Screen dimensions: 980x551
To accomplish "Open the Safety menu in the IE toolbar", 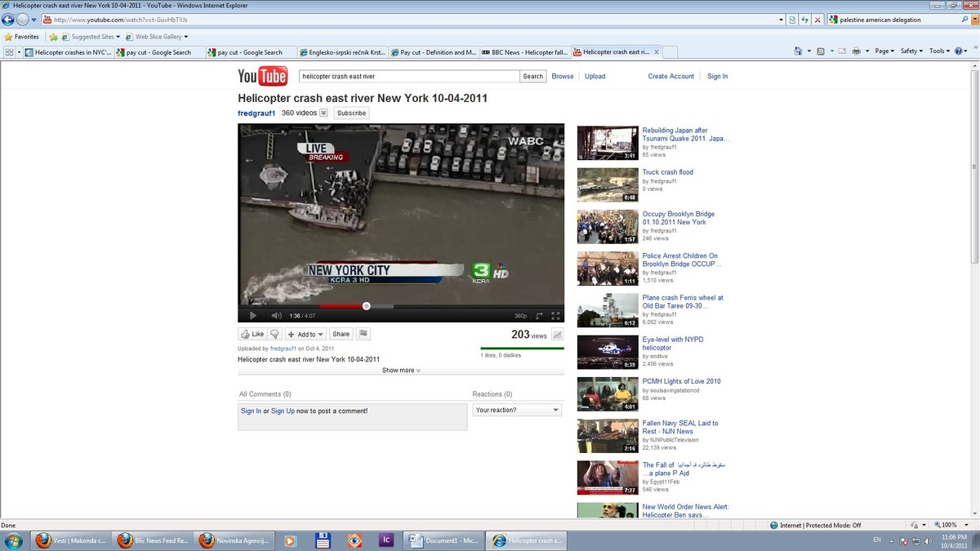I will (911, 51).
